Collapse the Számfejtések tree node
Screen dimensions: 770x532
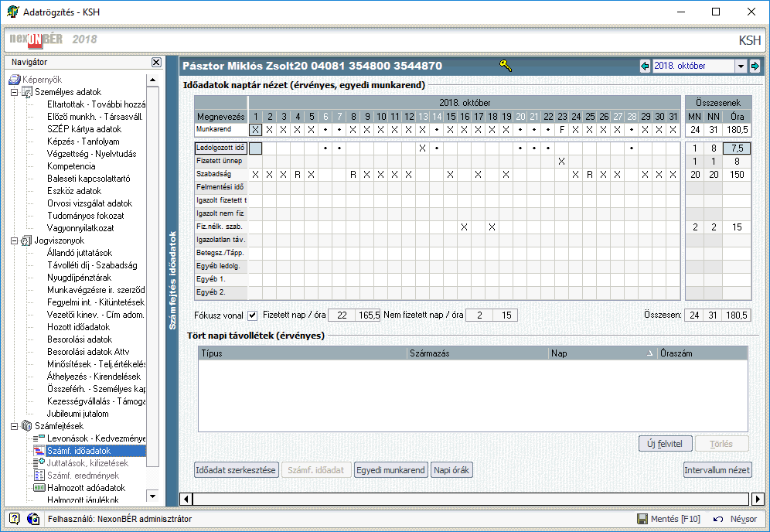pos(13,426)
